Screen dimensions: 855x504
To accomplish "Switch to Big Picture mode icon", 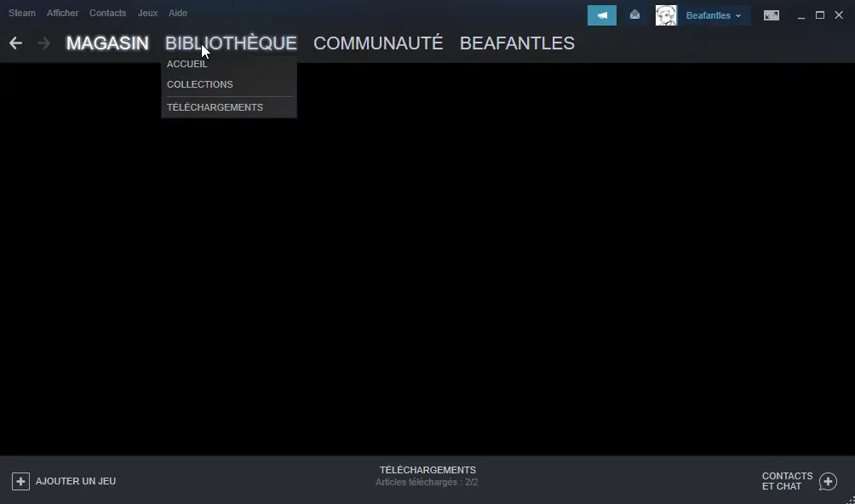I will 771,15.
